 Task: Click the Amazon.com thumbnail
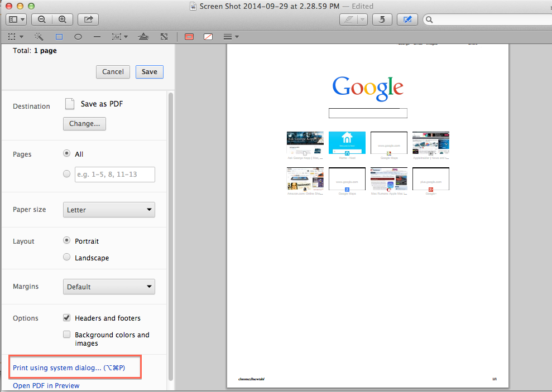pos(305,179)
